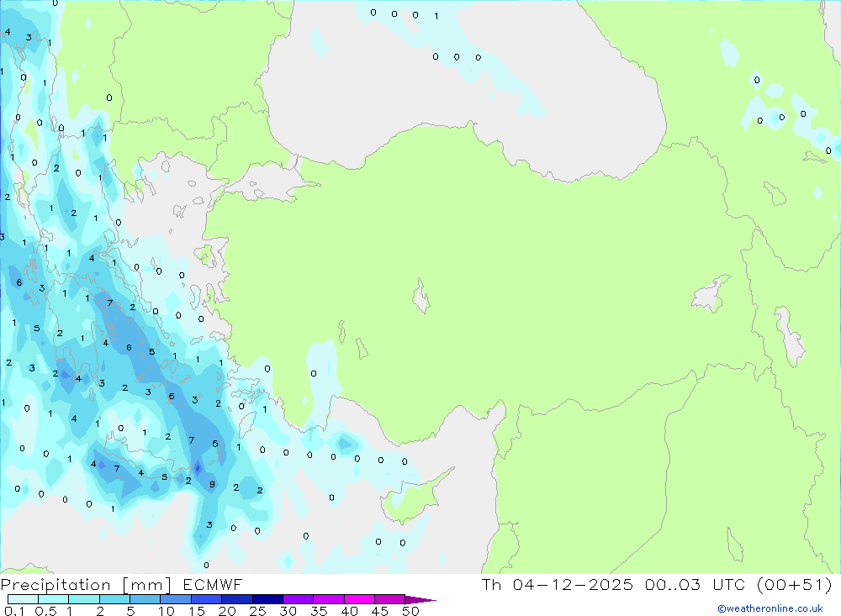Select the 15 to 20 mm legend swatch
Viewport: 841px width, 616px height.
point(207,599)
